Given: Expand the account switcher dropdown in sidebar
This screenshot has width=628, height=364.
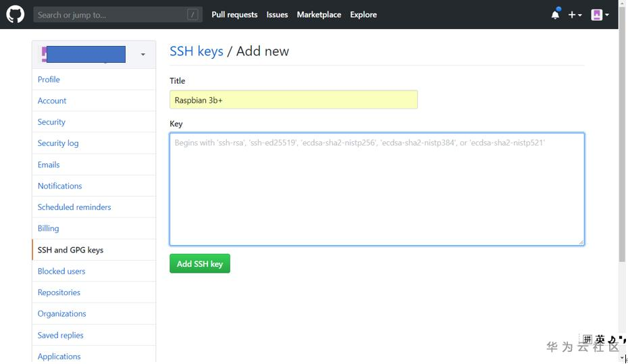Looking at the screenshot, I should 142,54.
